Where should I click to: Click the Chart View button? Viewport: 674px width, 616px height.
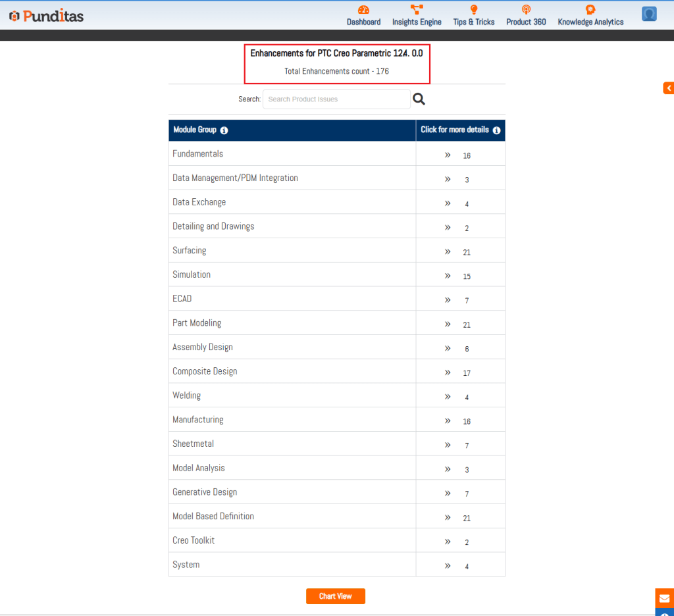pyautogui.click(x=335, y=596)
